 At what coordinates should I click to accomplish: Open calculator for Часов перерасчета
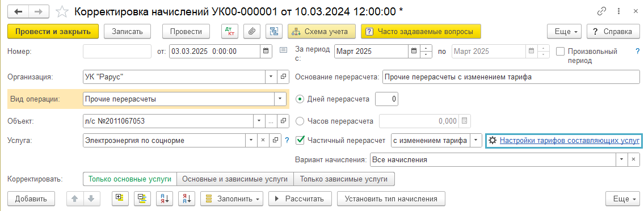465,121
